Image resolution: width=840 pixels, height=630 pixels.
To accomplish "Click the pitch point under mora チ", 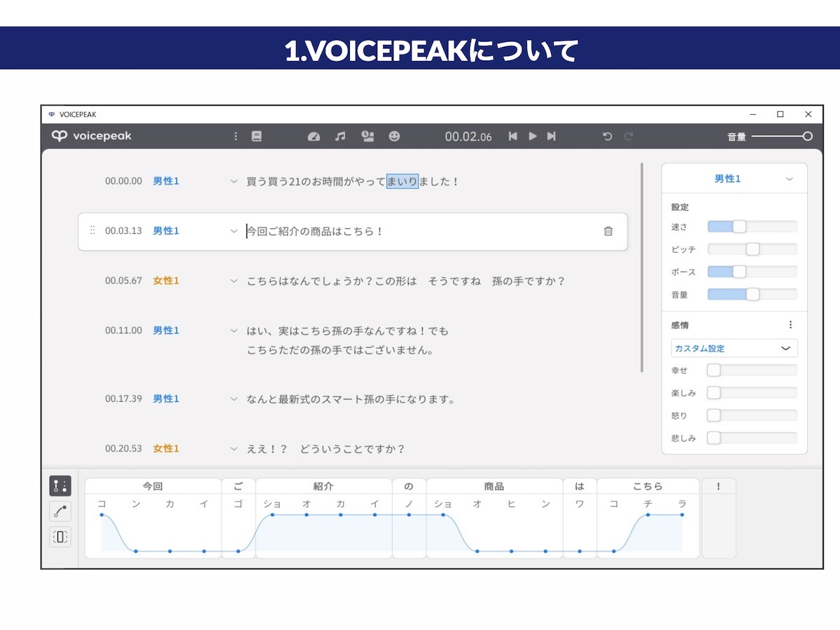I will coord(648,514).
